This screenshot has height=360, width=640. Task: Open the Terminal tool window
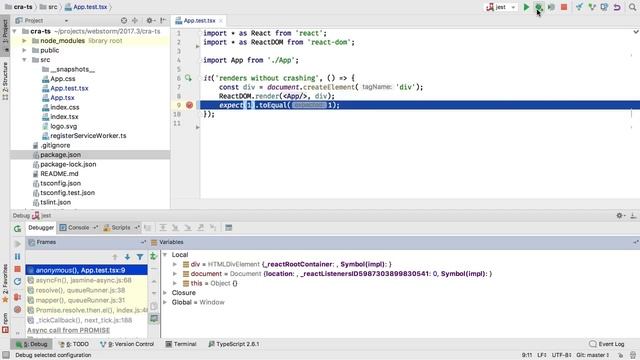181,344
